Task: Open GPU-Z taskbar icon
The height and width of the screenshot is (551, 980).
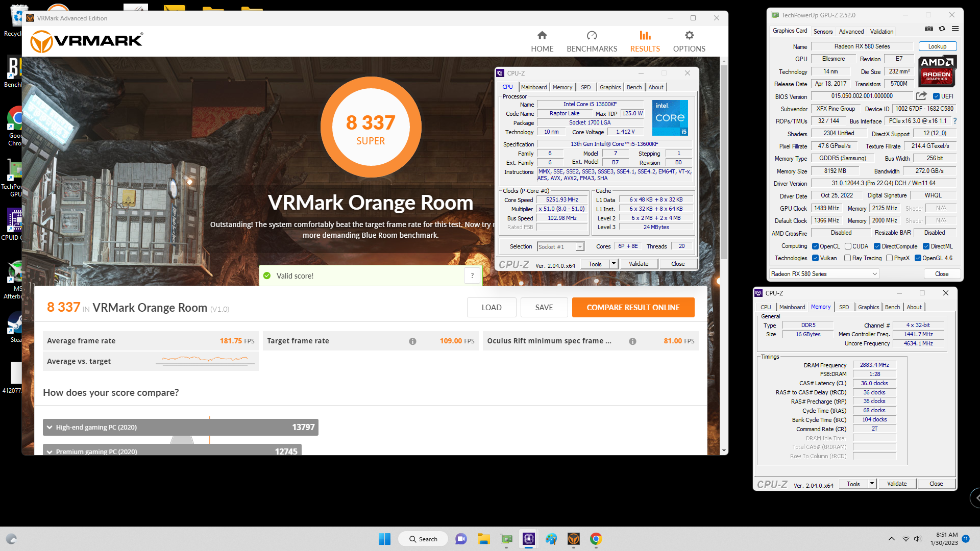Action: [x=506, y=539]
